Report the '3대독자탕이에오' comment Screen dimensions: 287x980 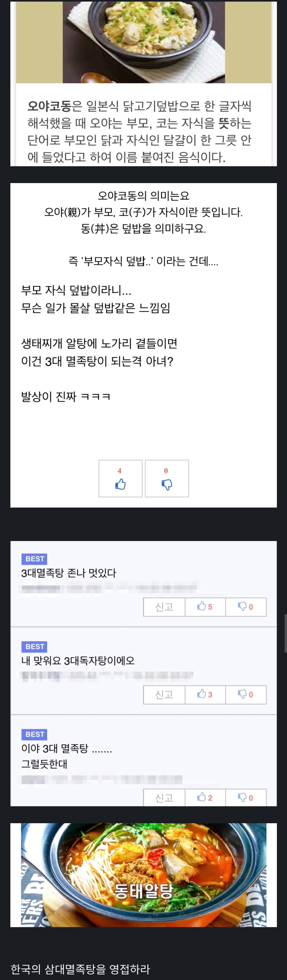(x=164, y=695)
